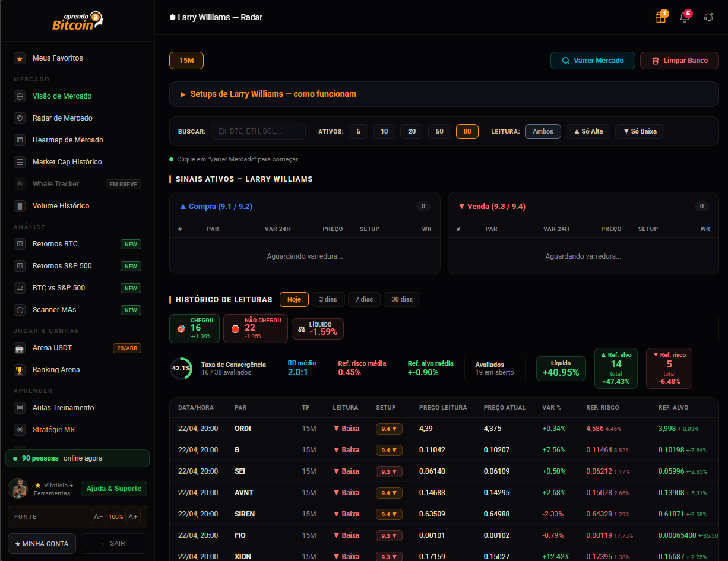Click the headset support icon in header
The image size is (728, 561).
[708, 17]
